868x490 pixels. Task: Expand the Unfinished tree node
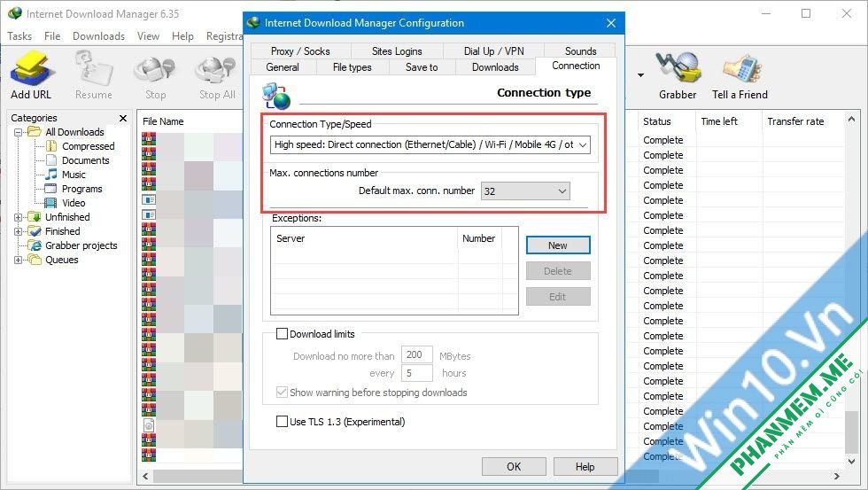[19, 218]
